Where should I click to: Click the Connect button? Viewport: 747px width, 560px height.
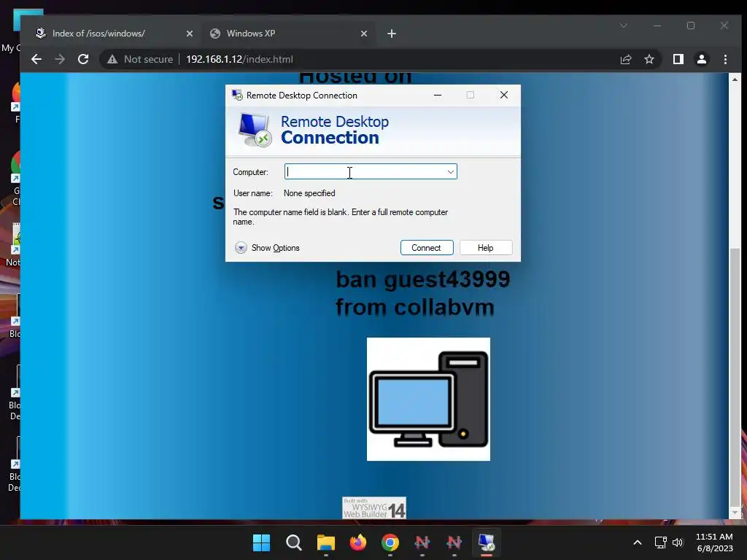[x=426, y=248]
